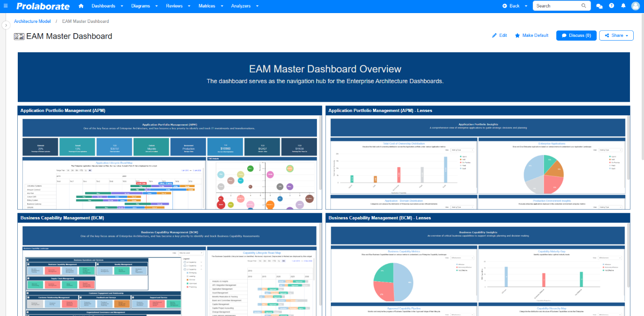Click the search magnifier icon
This screenshot has width=644, height=316.
click(584, 6)
